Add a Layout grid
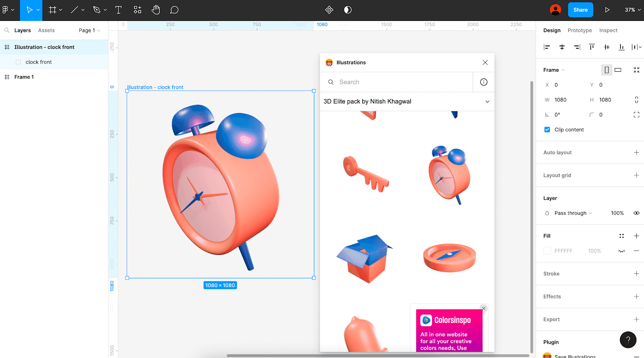Viewport: 644px width, 358px height. (x=636, y=176)
